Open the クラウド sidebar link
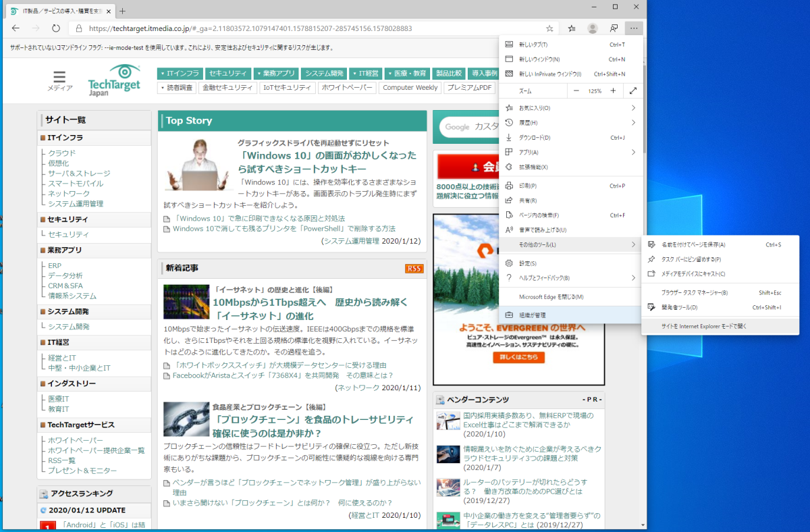 tap(61, 153)
